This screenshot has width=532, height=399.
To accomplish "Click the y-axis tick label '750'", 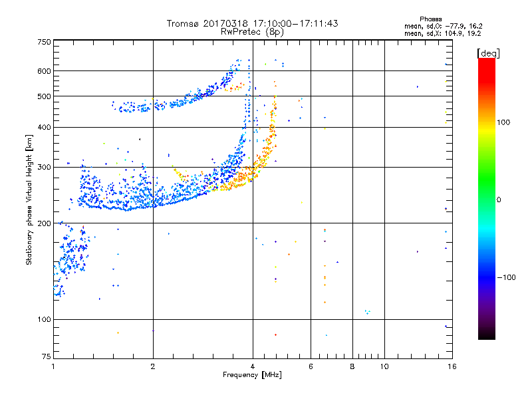I will [44, 42].
